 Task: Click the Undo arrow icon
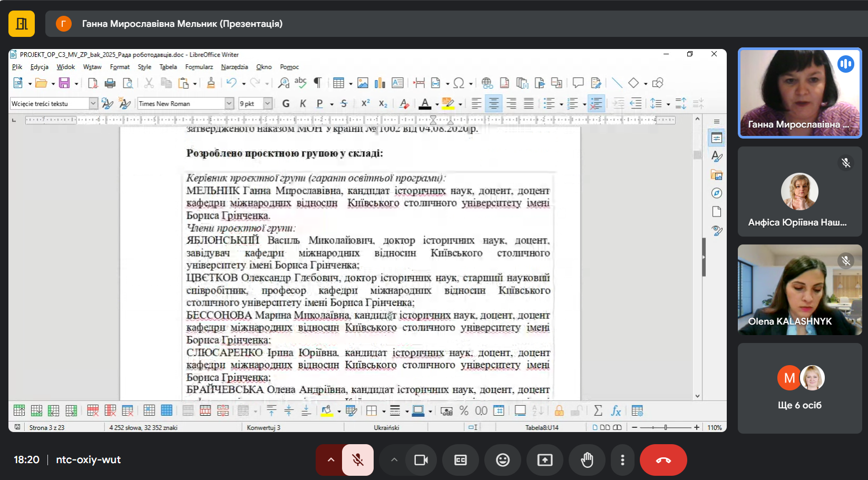coord(231,83)
